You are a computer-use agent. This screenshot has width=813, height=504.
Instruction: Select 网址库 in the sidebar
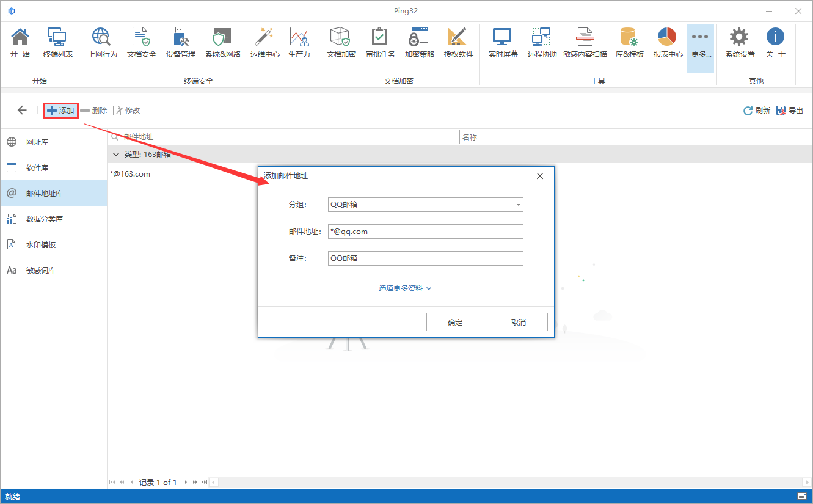click(x=54, y=142)
